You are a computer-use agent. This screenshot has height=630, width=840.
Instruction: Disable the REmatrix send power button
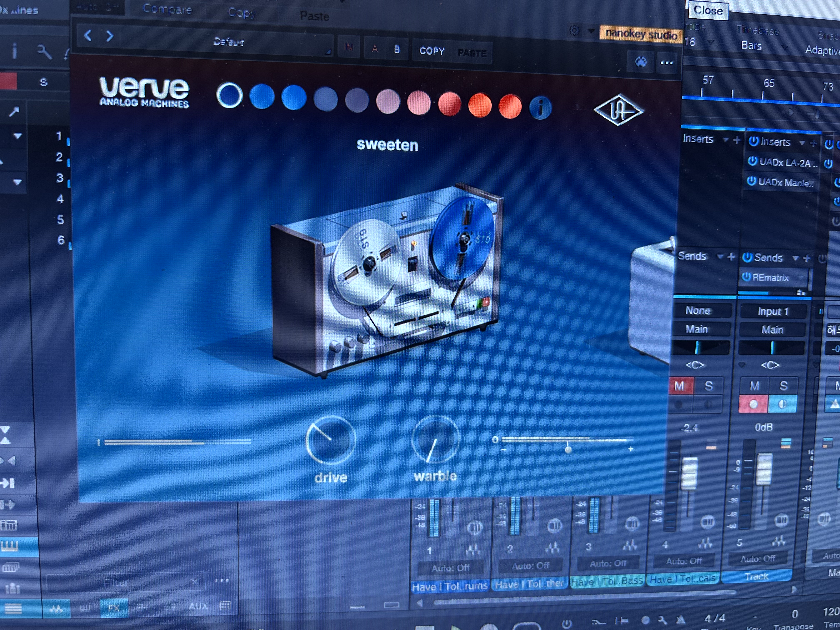[x=746, y=277]
